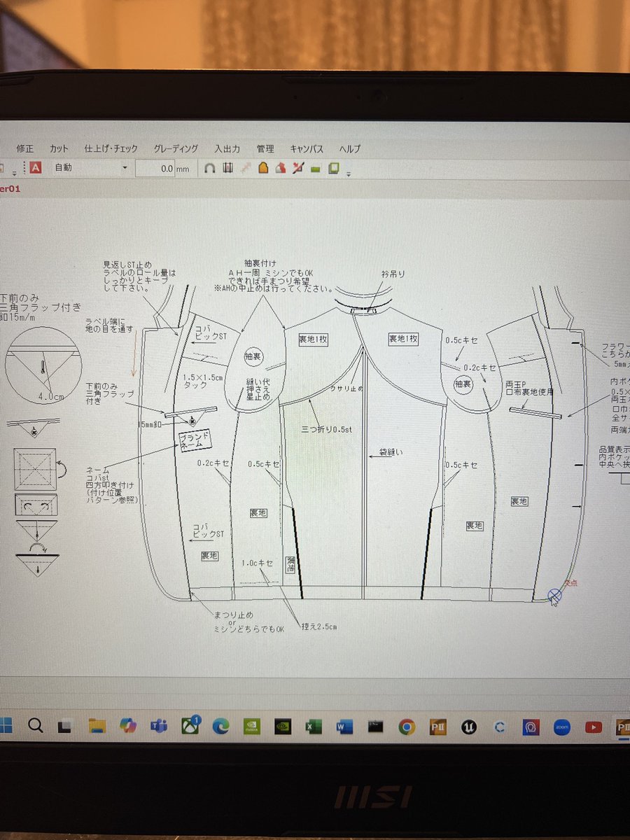This screenshot has height=840, width=630.
Task: Click the red crossed-line cut tool icon
Action: (x=298, y=168)
